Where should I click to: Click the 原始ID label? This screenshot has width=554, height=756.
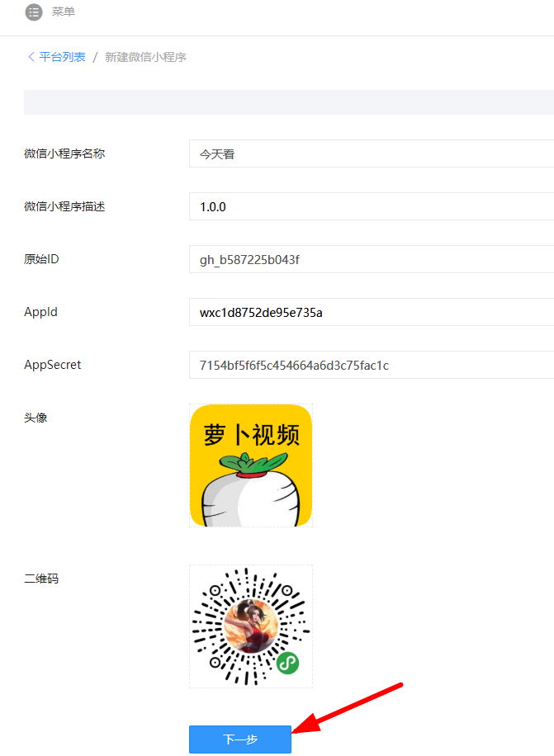41,259
